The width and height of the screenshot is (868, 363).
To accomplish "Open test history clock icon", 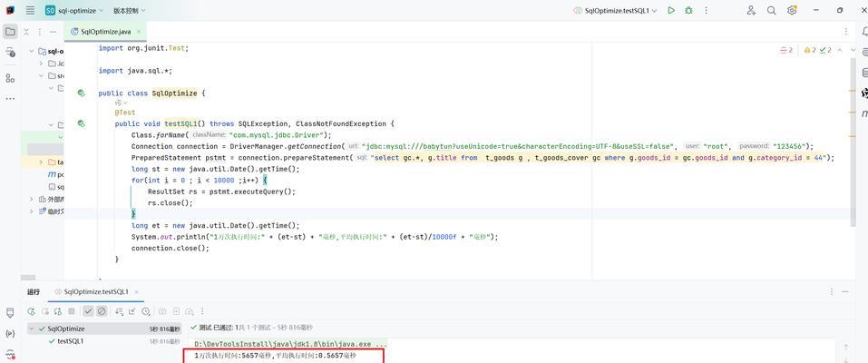I will [146, 311].
